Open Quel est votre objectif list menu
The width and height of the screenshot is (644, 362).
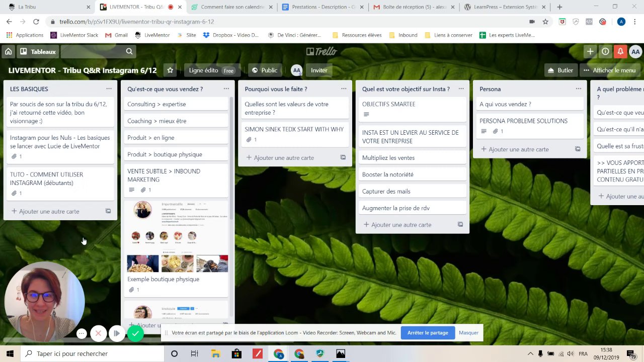click(x=461, y=89)
